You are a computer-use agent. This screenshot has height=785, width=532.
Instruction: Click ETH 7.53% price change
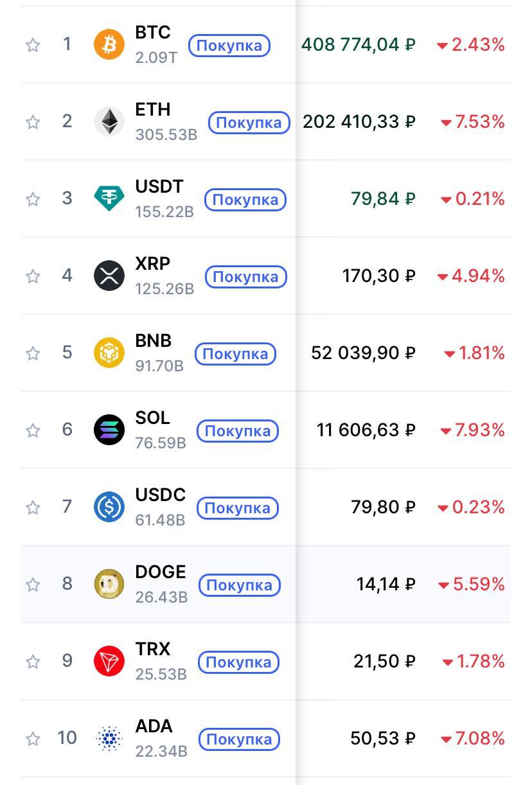pos(473,122)
